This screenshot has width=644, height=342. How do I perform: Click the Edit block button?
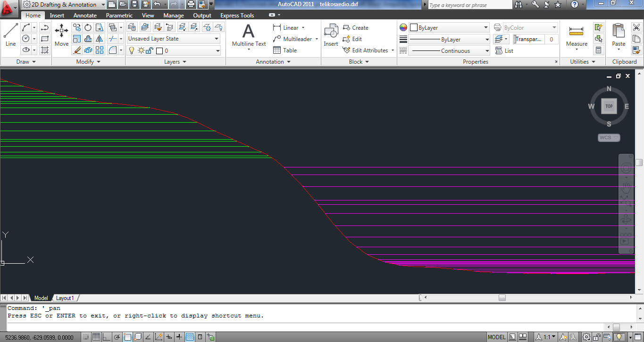point(352,39)
